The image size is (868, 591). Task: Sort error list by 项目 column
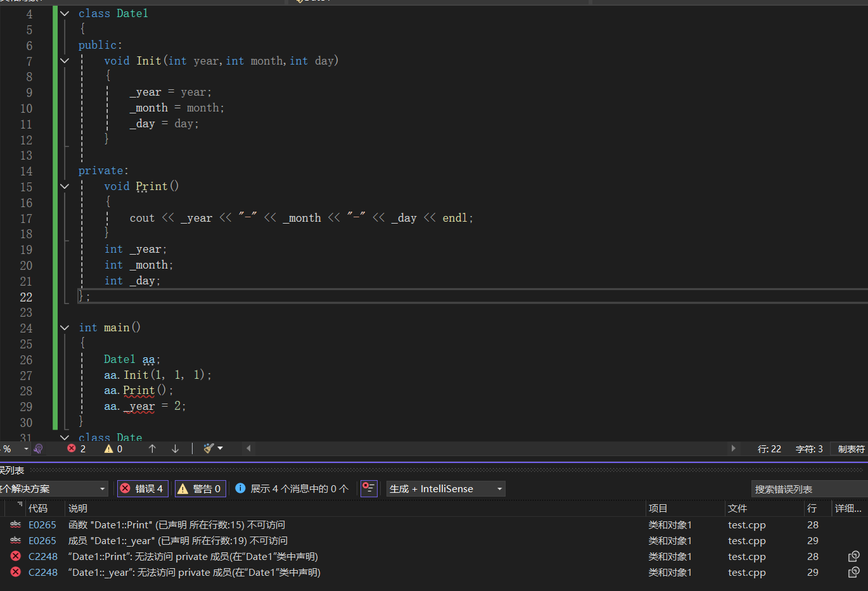(x=658, y=508)
